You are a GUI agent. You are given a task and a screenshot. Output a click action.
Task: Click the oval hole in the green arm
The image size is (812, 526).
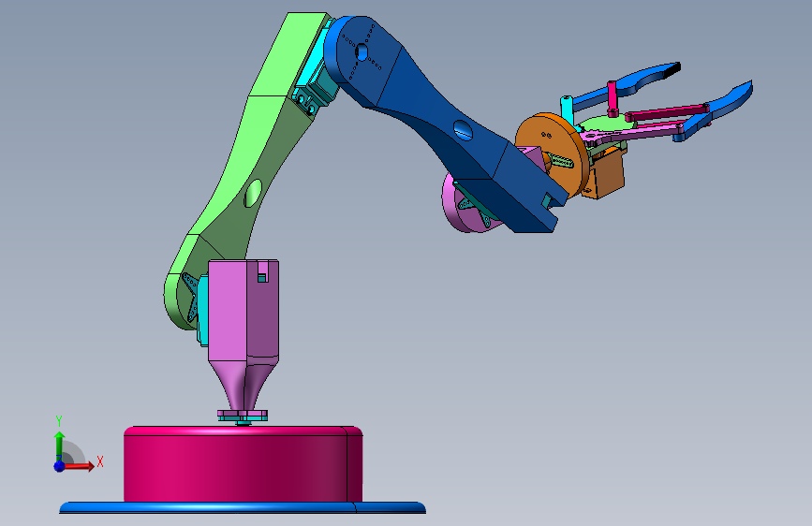click(x=253, y=193)
